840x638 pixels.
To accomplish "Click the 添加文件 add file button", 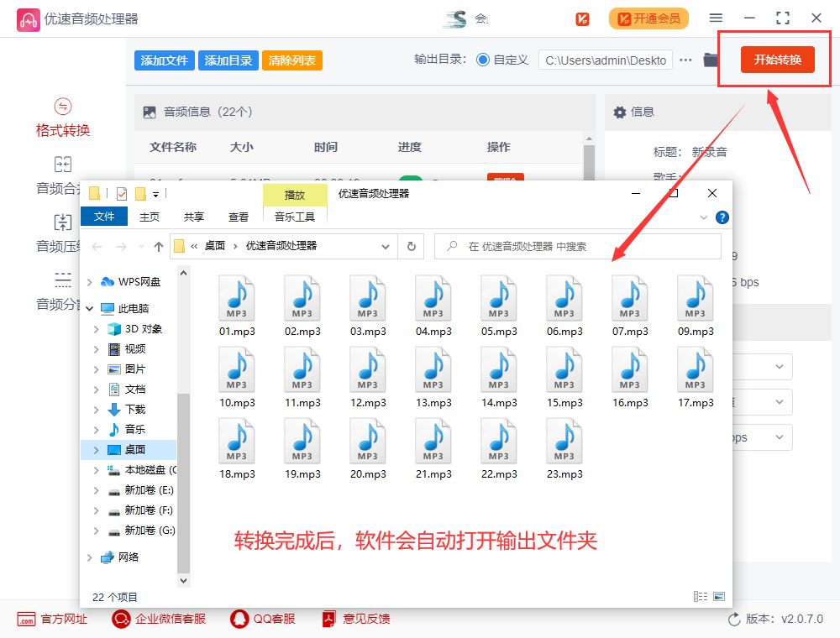I will tap(165, 60).
